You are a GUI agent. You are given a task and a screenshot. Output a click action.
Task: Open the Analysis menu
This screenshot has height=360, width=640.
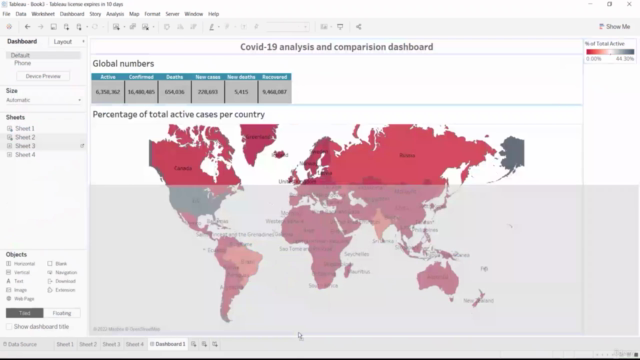click(115, 14)
